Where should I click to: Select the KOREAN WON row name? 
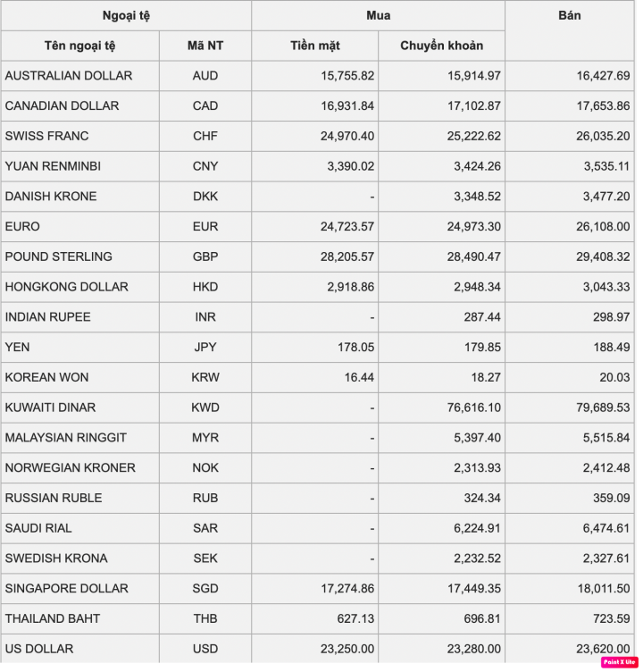coord(46,377)
